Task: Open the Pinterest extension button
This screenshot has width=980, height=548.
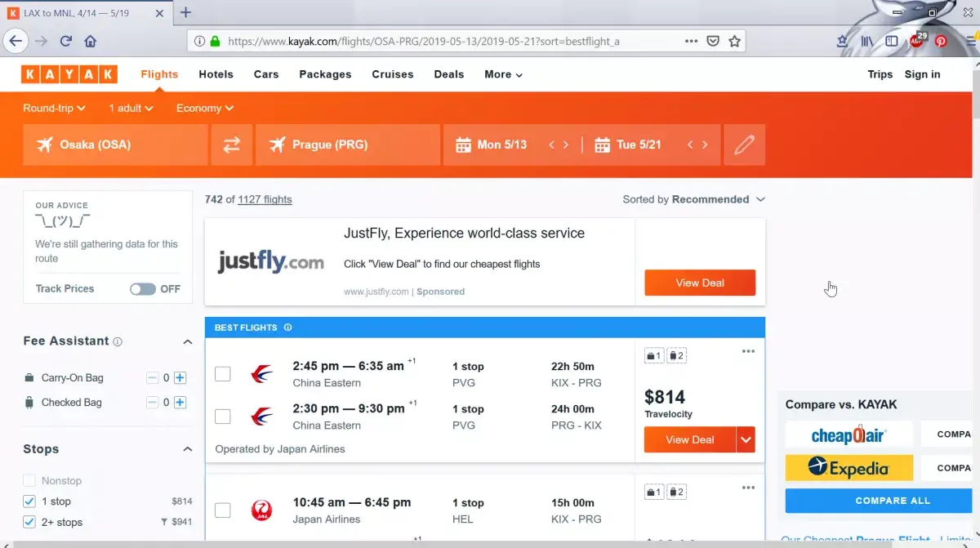Action: tap(941, 41)
